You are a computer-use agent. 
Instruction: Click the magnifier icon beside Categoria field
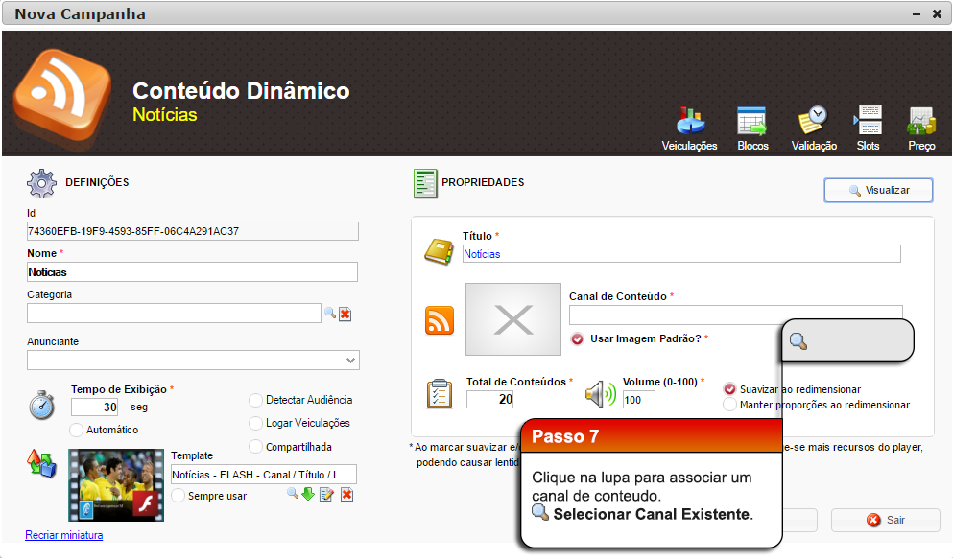click(x=329, y=314)
